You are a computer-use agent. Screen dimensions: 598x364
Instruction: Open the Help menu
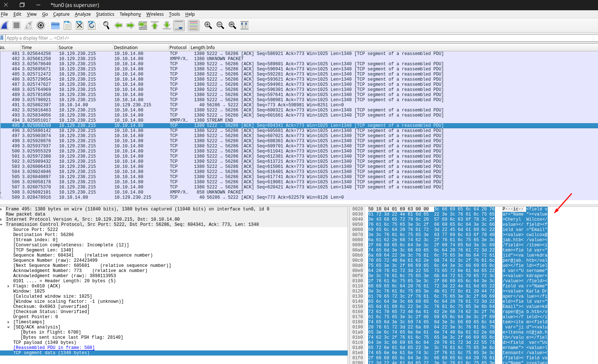point(190,14)
